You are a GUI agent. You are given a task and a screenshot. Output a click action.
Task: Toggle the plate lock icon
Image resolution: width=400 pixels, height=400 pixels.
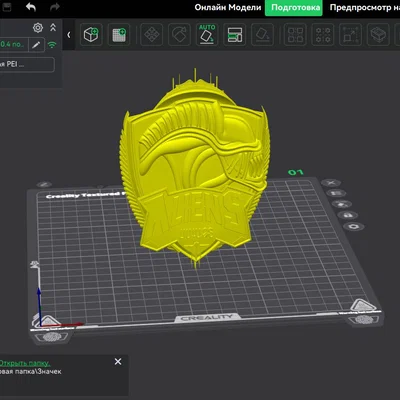tap(348, 215)
